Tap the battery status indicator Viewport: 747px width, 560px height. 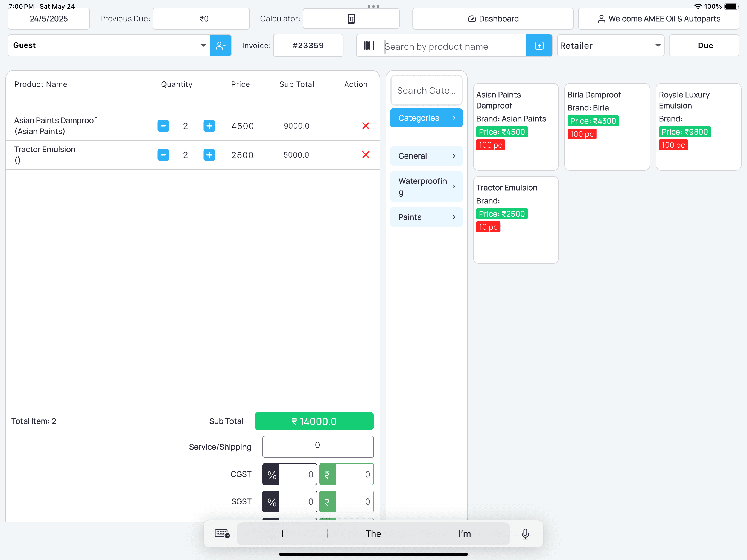[731, 6]
